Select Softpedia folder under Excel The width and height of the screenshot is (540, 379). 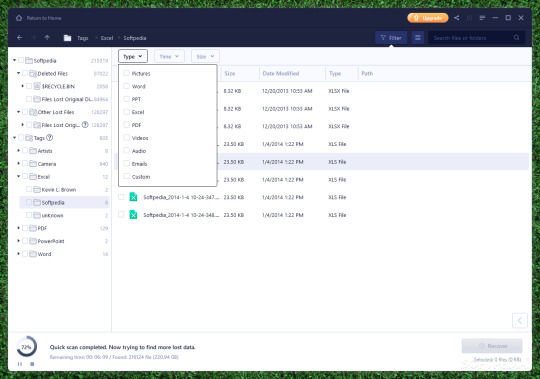tap(64, 202)
